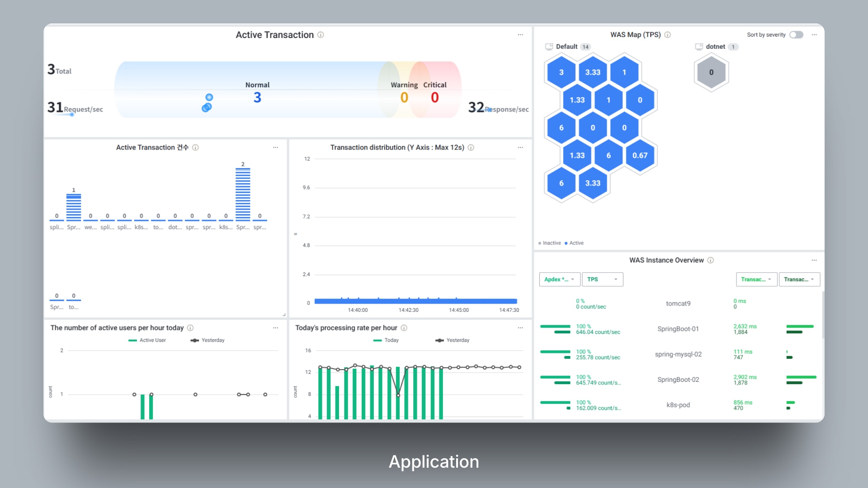The height and width of the screenshot is (488, 868).
Task: Click the gray dotnet hexagon showing 0
Action: point(711,72)
